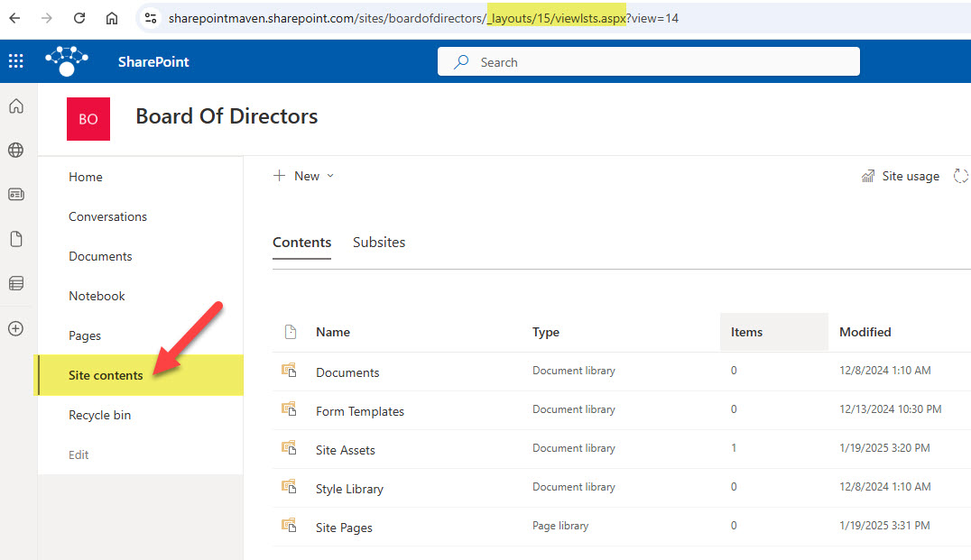
Task: Click the item count 1 for Site Assets
Action: point(734,448)
